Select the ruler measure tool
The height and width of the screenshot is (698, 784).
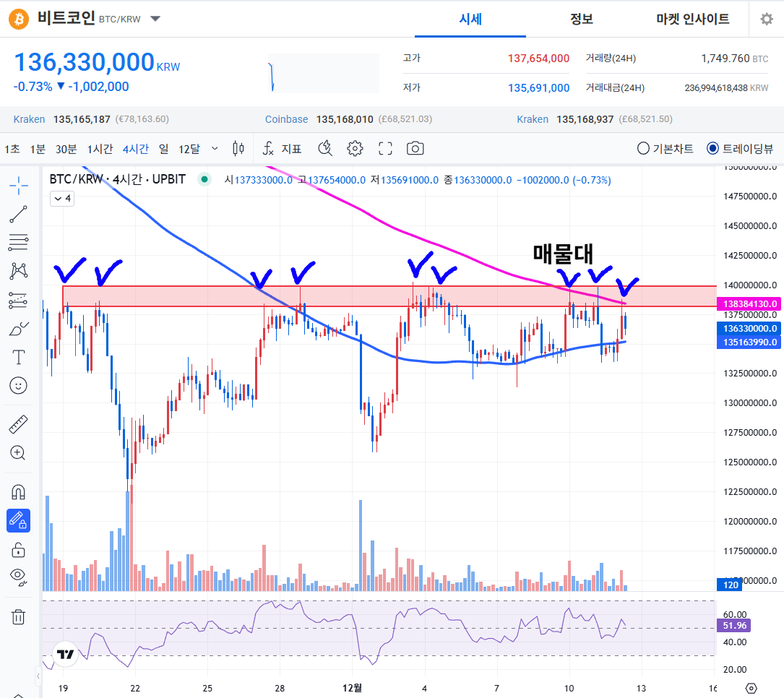[19, 424]
